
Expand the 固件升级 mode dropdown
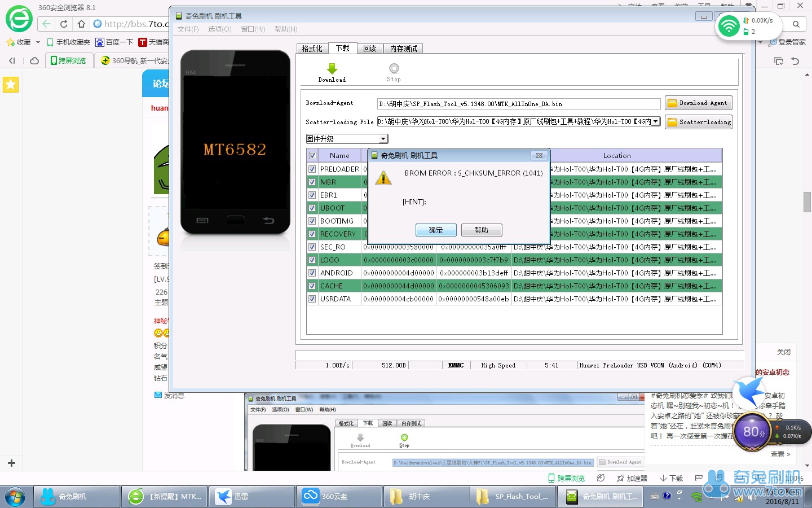pos(383,139)
